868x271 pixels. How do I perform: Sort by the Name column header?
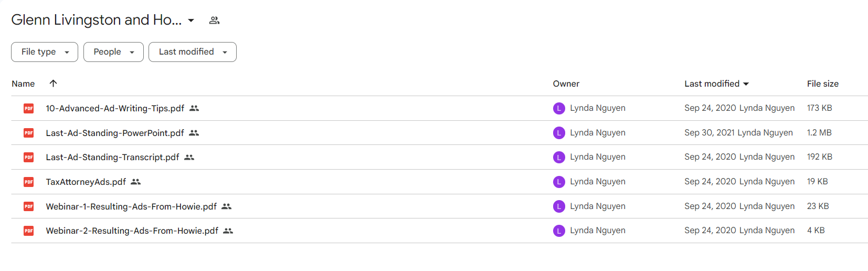pos(23,84)
